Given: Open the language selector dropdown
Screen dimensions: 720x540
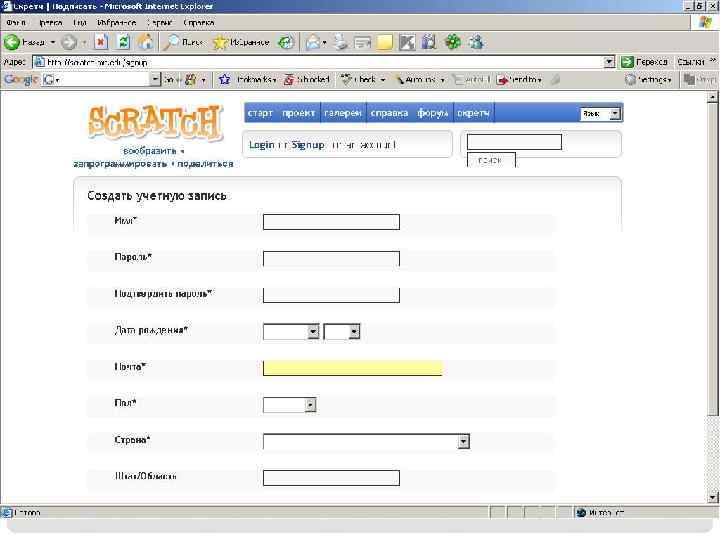Looking at the screenshot, I should (615, 113).
